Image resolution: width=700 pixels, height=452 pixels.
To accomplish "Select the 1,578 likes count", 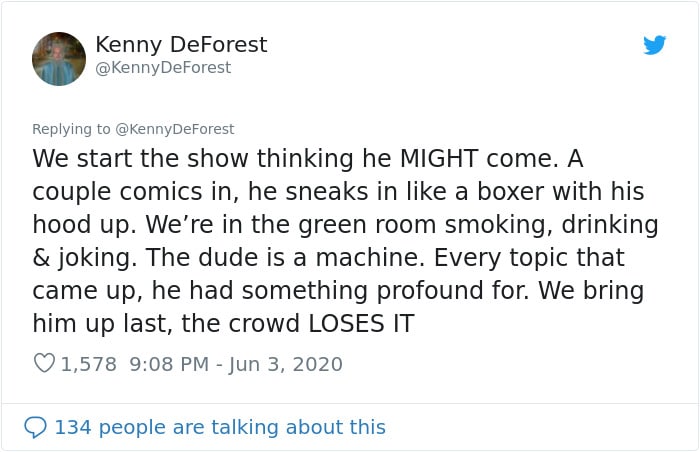I will click(88, 364).
